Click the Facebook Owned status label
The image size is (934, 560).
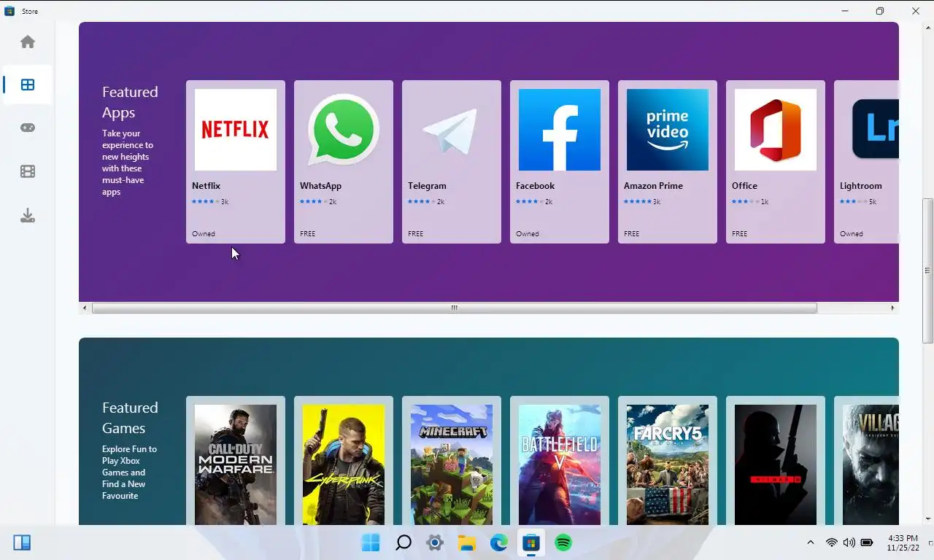[x=528, y=234]
